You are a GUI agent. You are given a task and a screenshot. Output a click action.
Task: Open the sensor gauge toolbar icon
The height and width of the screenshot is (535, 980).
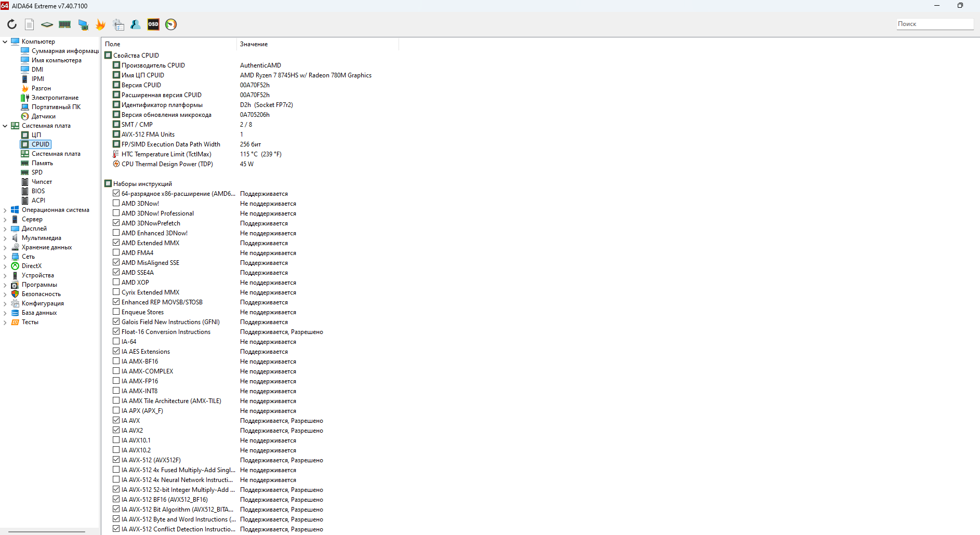tap(171, 24)
